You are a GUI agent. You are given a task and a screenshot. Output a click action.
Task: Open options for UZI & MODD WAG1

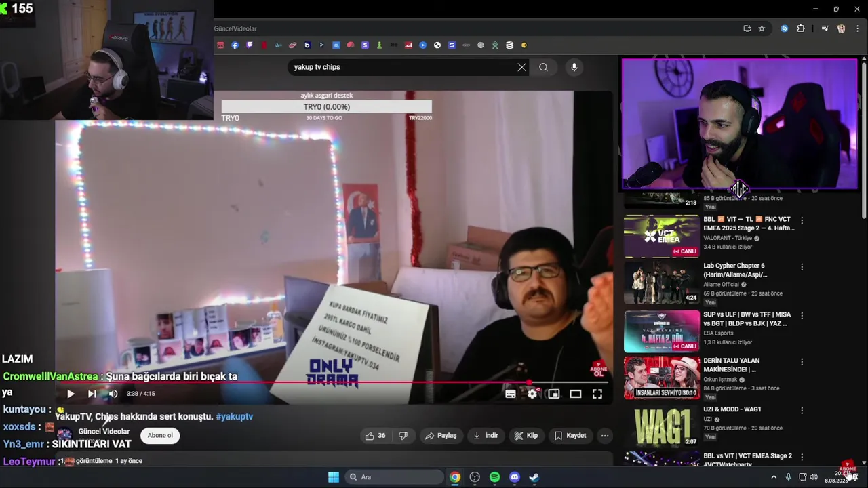802,411
